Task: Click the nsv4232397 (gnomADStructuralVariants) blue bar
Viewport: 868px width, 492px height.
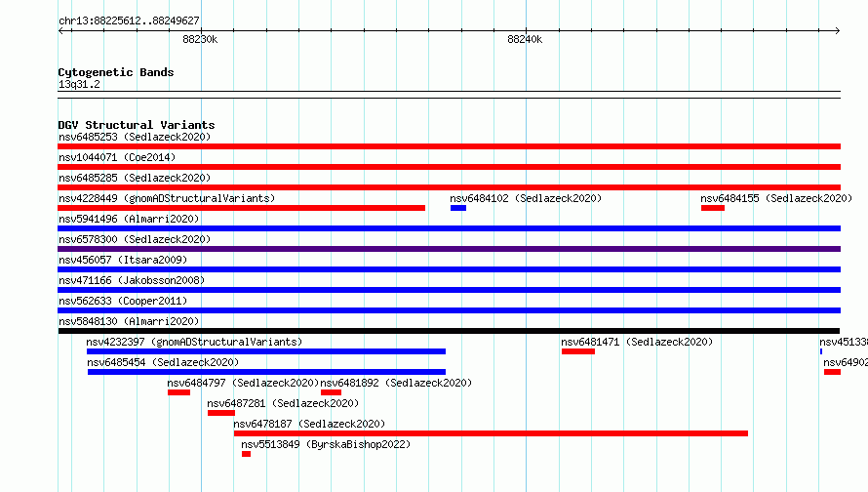Action: (x=266, y=351)
